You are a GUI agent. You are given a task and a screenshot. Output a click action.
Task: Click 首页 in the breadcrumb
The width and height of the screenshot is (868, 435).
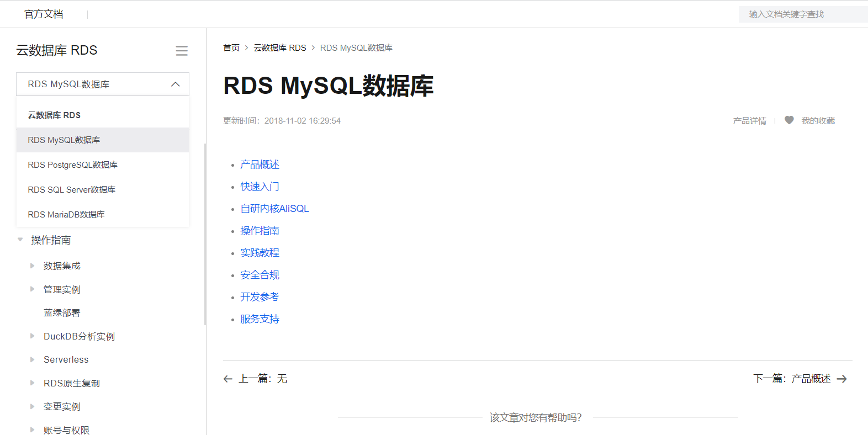pyautogui.click(x=231, y=48)
